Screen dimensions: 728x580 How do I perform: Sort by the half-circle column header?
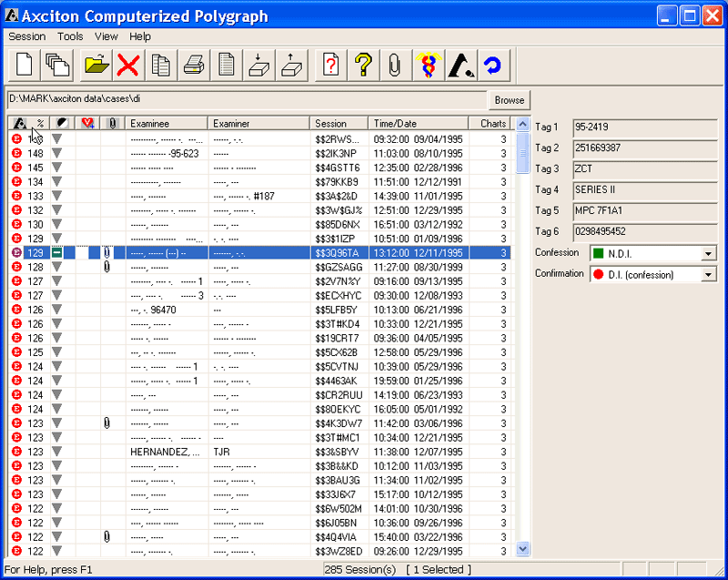[62, 123]
